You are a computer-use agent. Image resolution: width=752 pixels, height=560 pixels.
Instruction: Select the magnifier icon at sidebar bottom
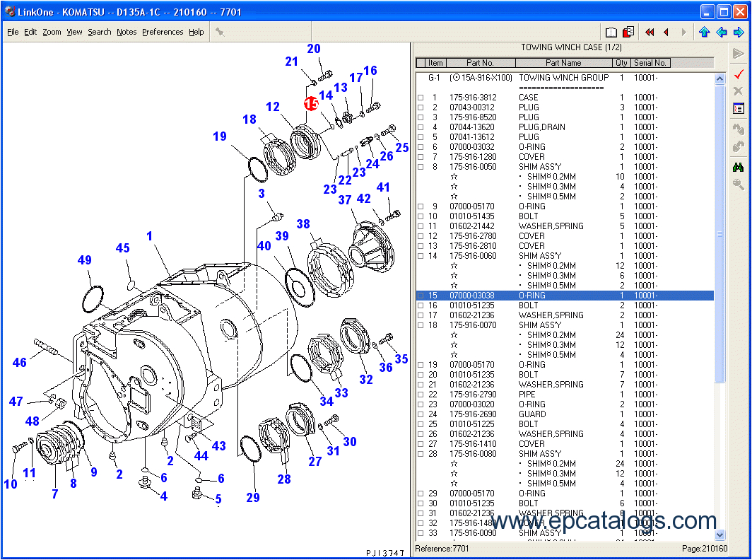click(738, 184)
